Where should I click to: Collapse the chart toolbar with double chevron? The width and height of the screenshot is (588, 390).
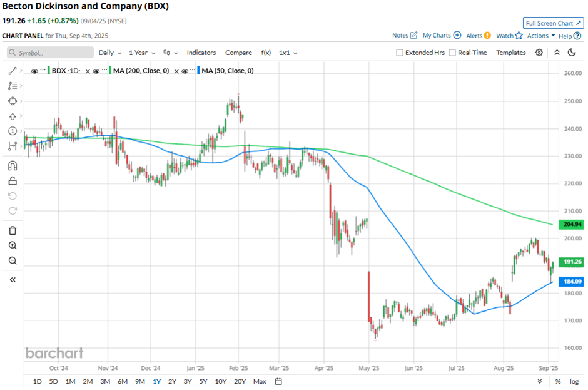[x=557, y=53]
